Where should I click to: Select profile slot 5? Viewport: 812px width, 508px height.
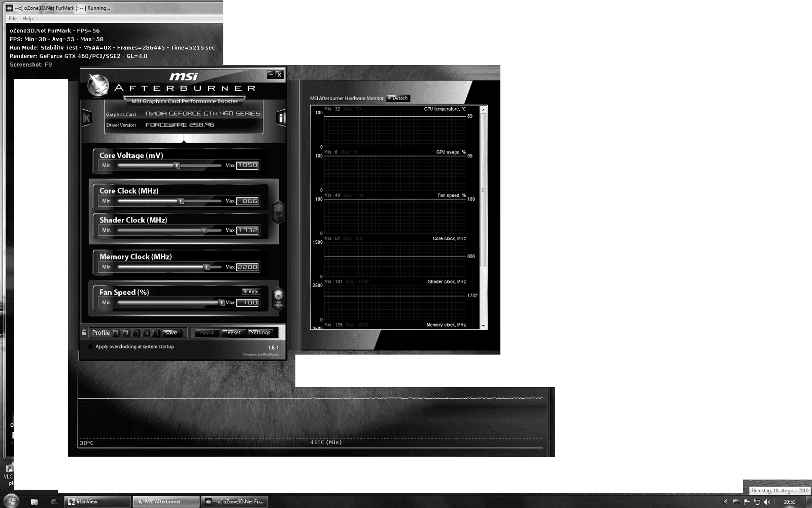tap(156, 333)
